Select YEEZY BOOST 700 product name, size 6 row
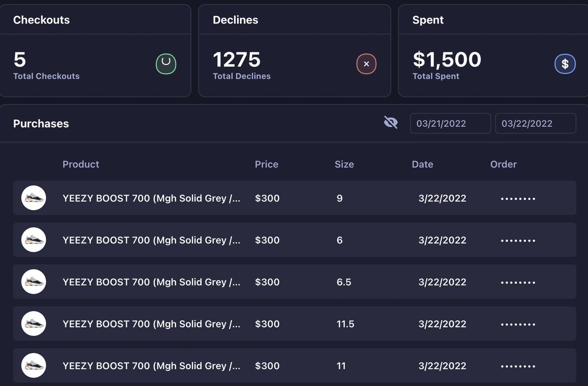This screenshot has height=386, width=588. tap(151, 240)
